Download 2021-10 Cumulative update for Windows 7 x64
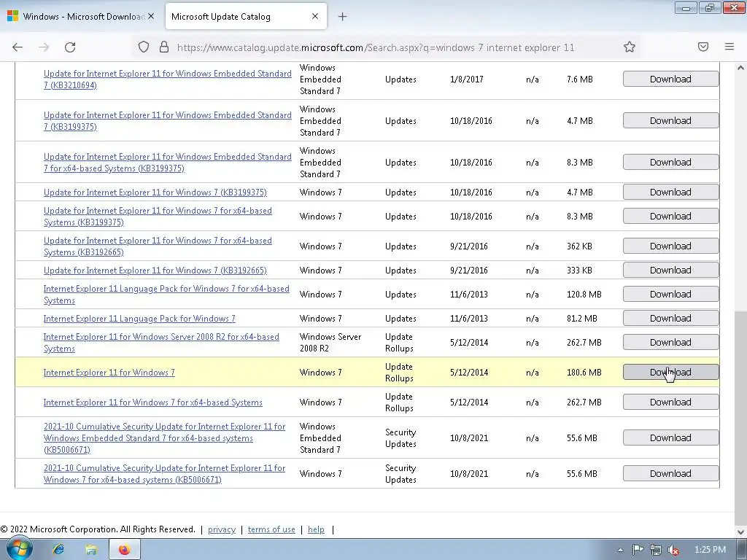Screen dimensions: 747x560 [x=670, y=473]
